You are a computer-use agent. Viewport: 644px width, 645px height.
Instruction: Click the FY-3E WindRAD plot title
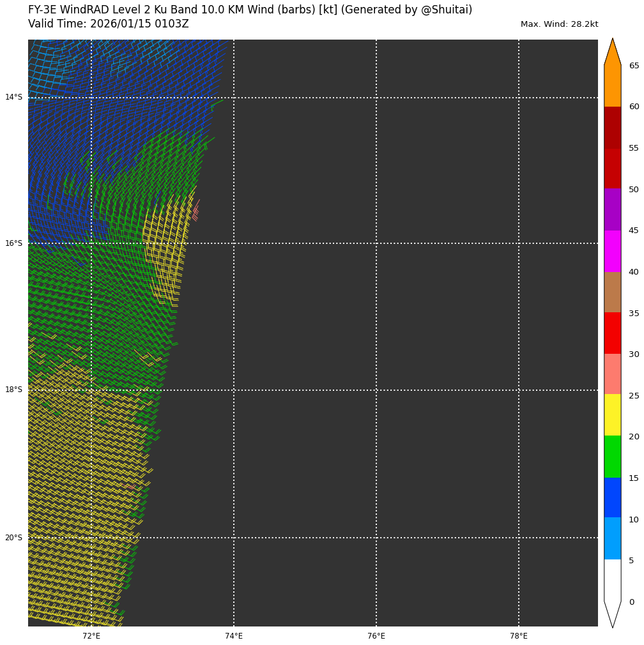250,10
